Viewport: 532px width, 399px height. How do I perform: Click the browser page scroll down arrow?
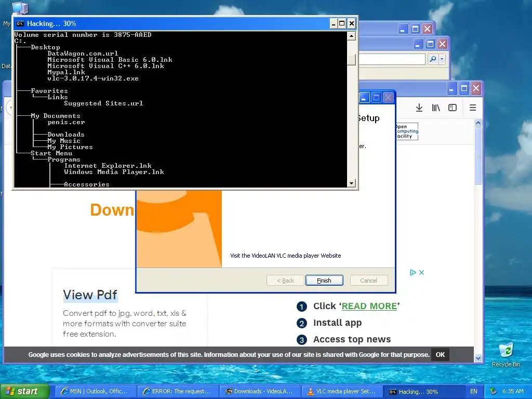[x=478, y=358]
